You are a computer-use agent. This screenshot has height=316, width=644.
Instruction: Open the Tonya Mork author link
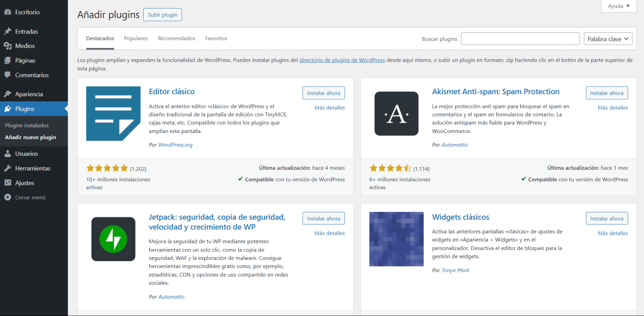click(x=456, y=270)
